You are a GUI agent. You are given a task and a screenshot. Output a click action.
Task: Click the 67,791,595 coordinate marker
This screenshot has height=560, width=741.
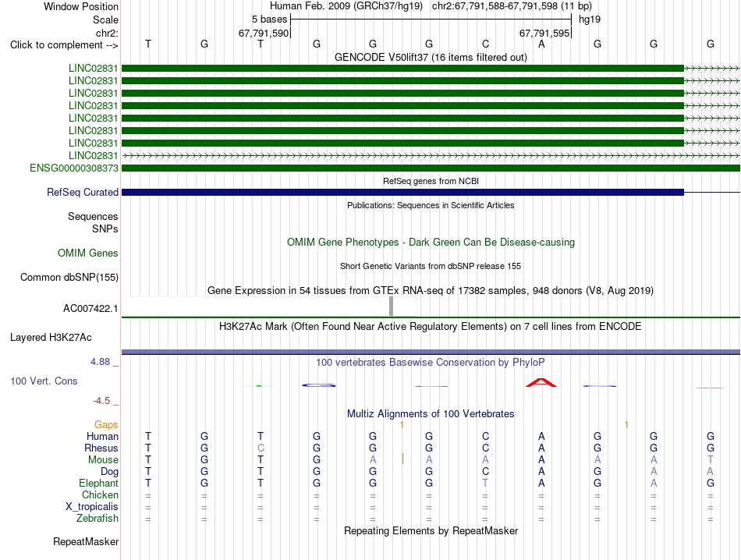[544, 33]
